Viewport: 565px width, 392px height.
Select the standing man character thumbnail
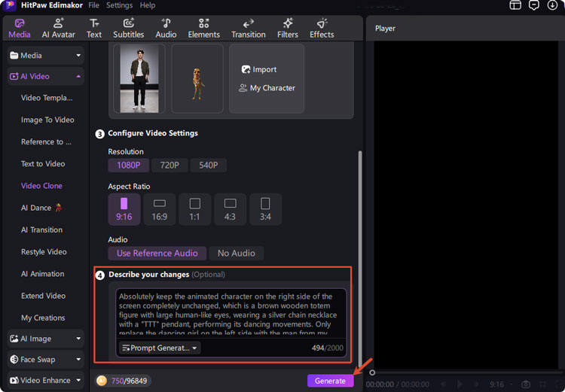pos(139,78)
